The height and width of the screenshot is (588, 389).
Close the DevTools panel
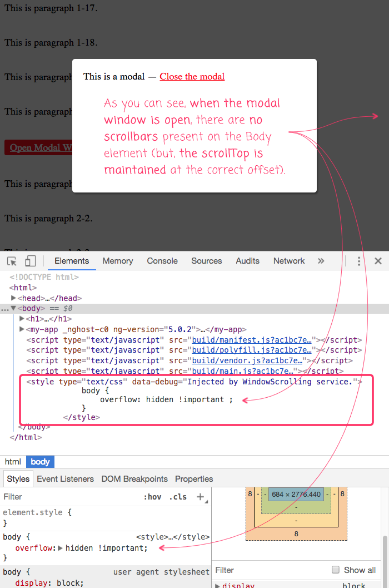pos(378,261)
